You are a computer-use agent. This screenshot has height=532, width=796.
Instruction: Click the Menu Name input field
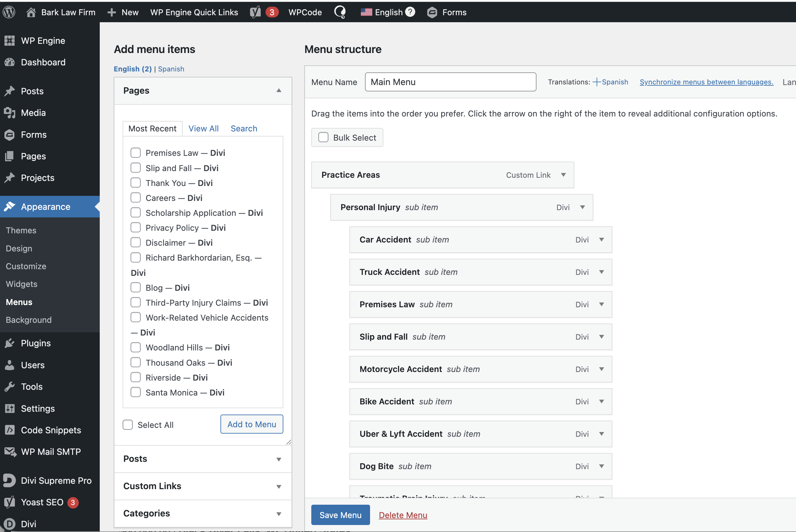pyautogui.click(x=450, y=82)
